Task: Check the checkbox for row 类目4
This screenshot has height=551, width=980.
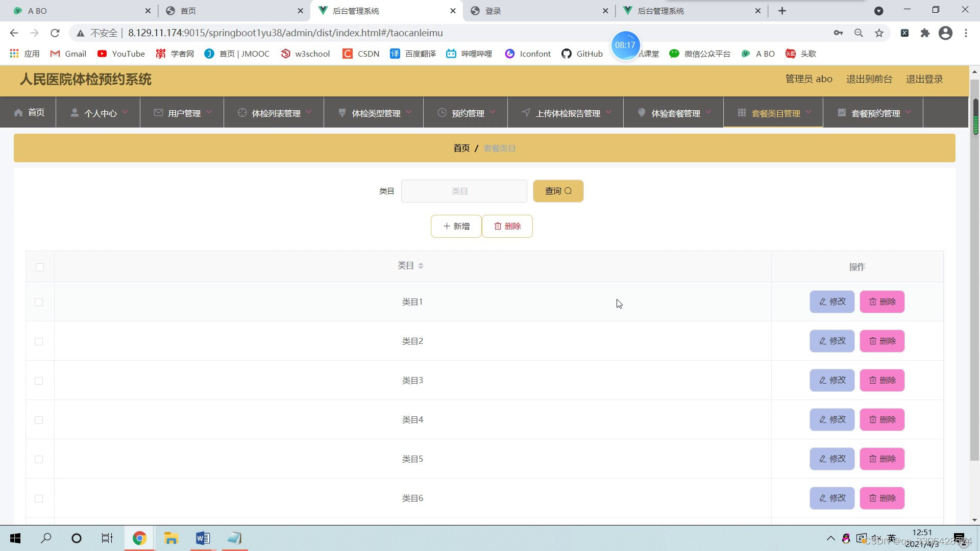Action: click(39, 420)
